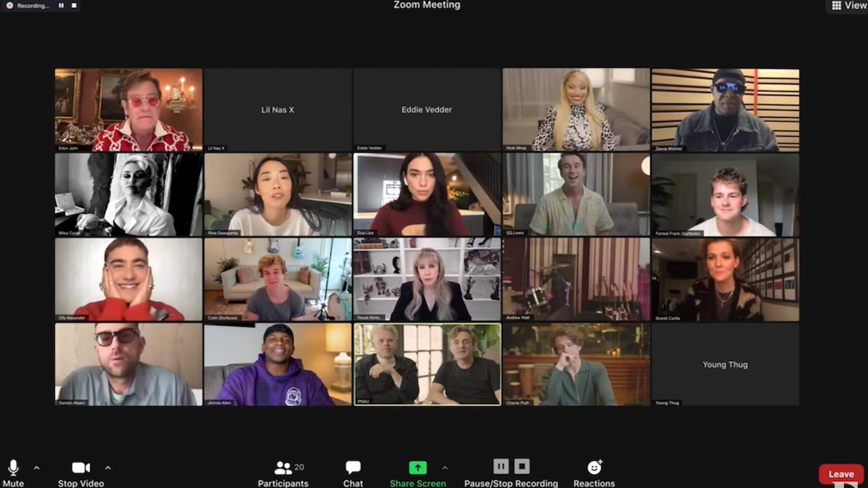Expand share options arrow beside Share Screen

(445, 468)
